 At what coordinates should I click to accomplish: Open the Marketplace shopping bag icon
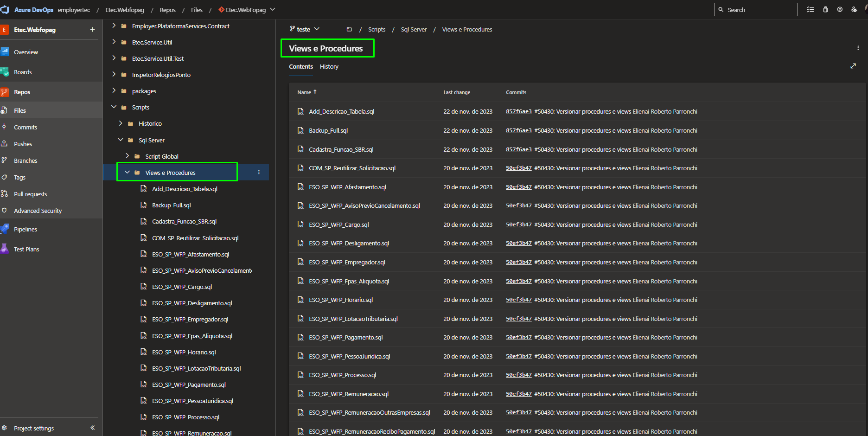click(x=825, y=10)
